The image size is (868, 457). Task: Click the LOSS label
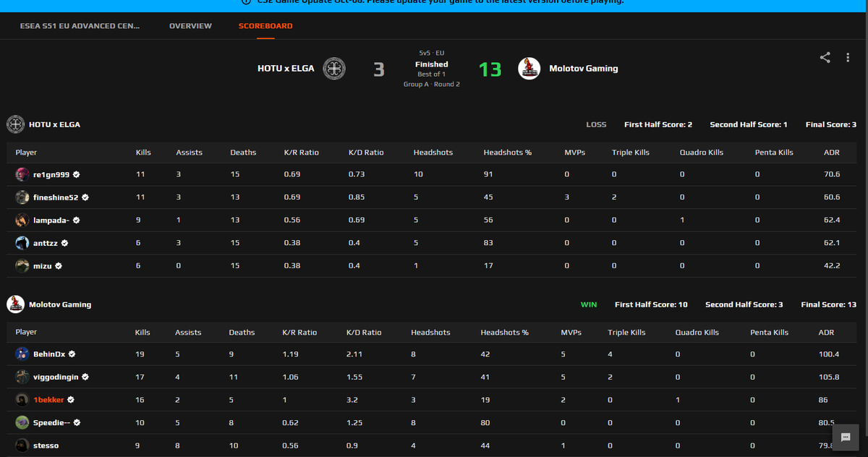pos(596,124)
